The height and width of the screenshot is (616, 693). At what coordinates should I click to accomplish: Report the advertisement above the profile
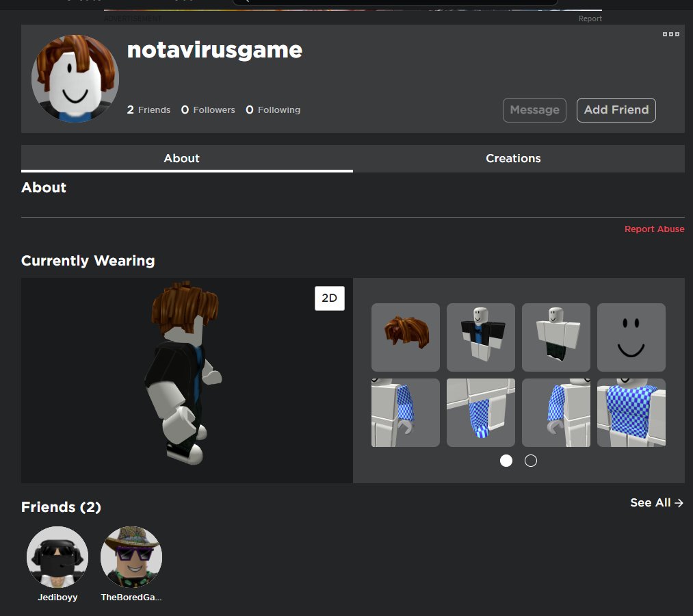(x=590, y=18)
